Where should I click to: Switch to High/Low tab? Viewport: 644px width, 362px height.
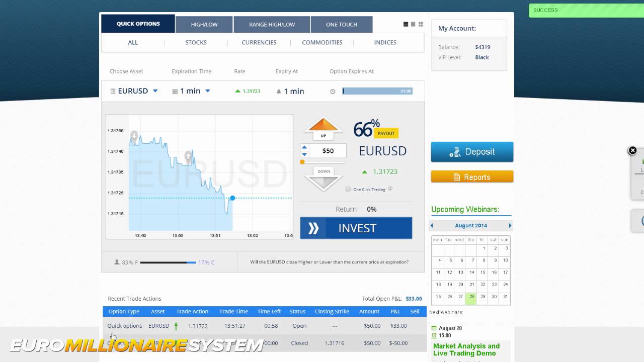(204, 25)
